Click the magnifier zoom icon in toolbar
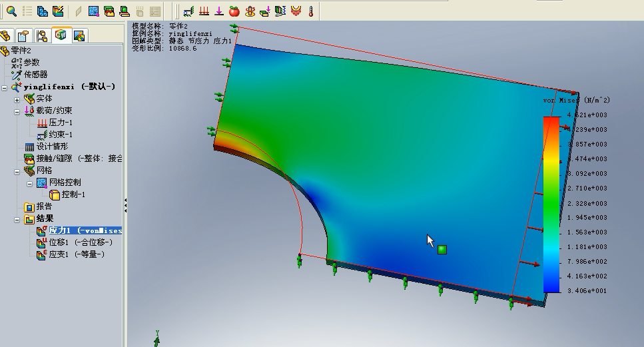Screen dimensions: 644x347 11,11
